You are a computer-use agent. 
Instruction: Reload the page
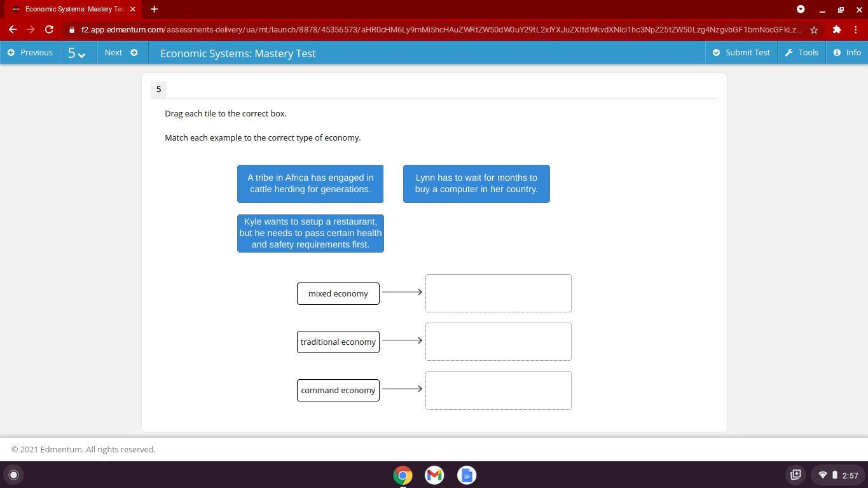coord(49,29)
